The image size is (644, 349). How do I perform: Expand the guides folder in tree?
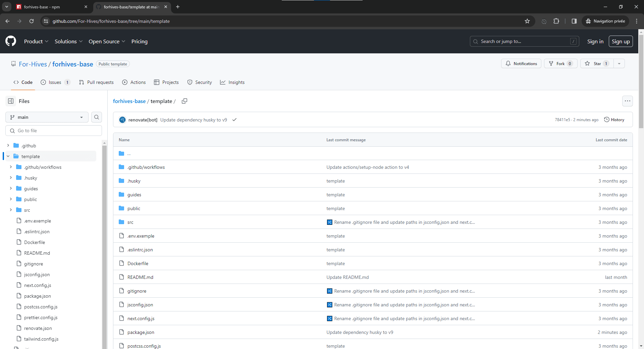pyautogui.click(x=11, y=189)
